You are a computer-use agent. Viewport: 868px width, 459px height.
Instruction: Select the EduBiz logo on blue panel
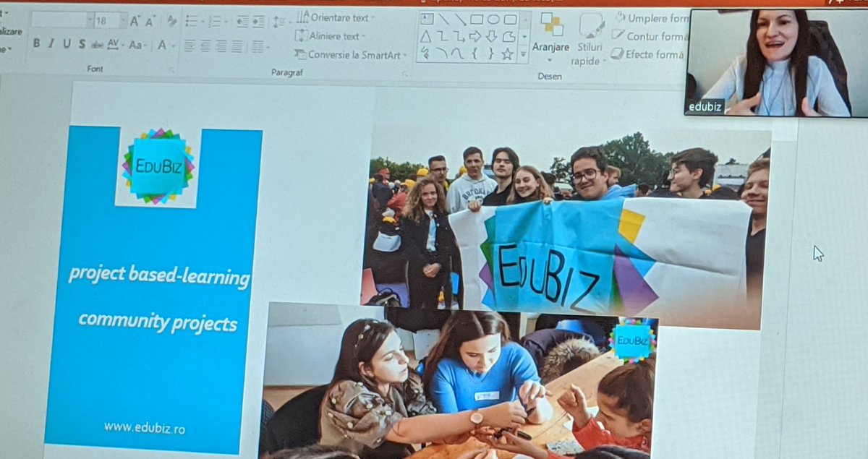(x=158, y=168)
